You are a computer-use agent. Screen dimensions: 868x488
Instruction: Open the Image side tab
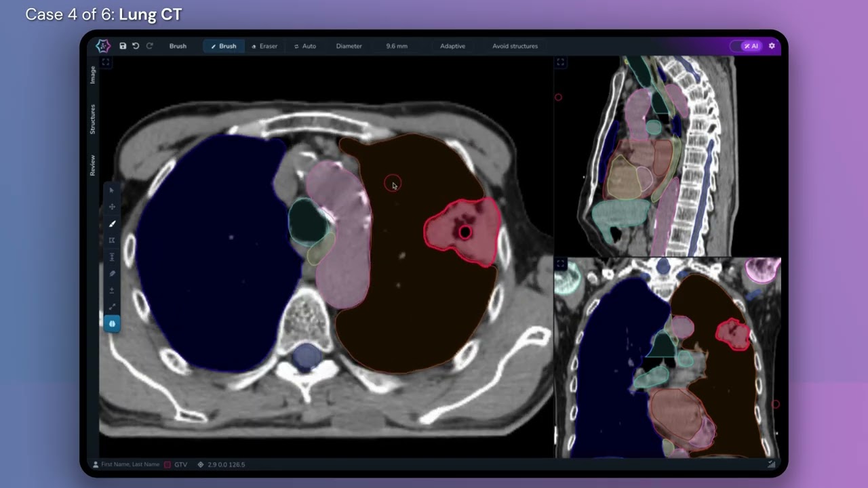pyautogui.click(x=93, y=75)
